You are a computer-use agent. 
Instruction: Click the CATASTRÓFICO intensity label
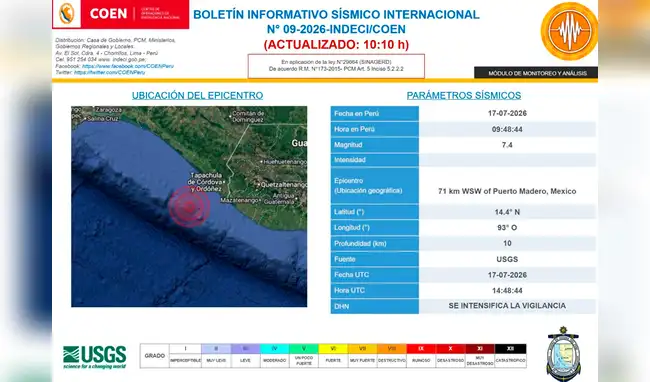(x=510, y=361)
